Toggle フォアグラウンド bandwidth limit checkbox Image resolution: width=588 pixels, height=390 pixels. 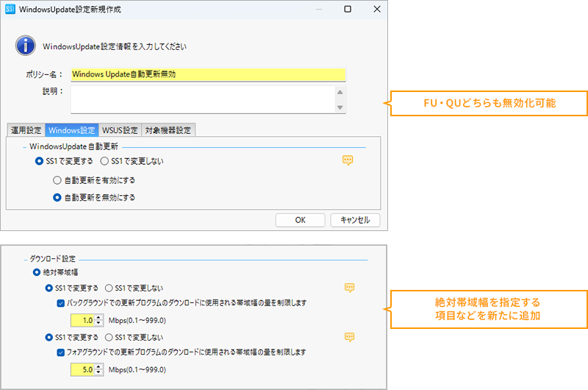(61, 352)
